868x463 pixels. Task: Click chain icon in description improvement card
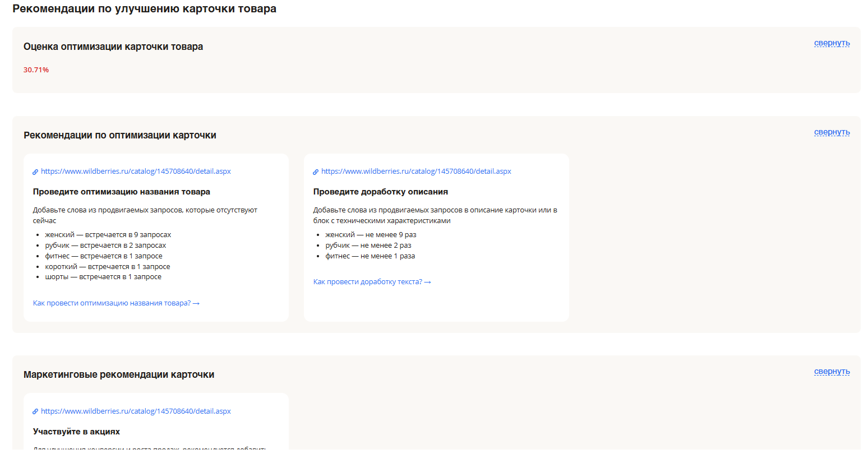pyautogui.click(x=316, y=172)
